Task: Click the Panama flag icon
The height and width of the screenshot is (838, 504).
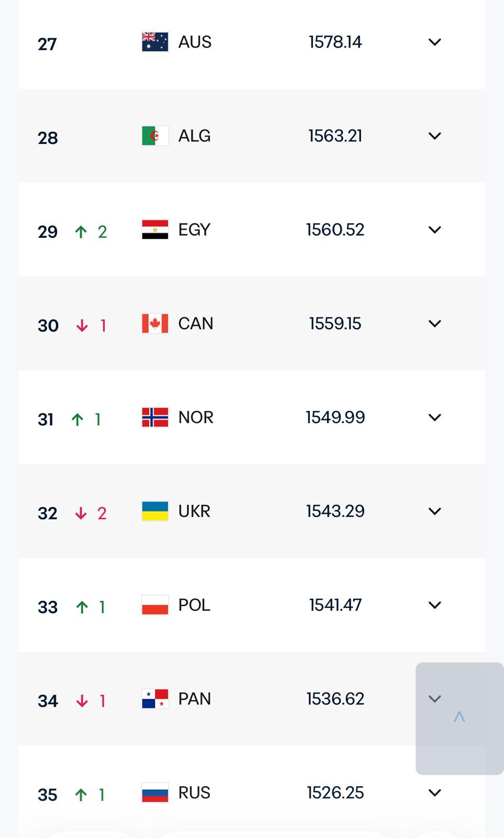Action: [155, 699]
